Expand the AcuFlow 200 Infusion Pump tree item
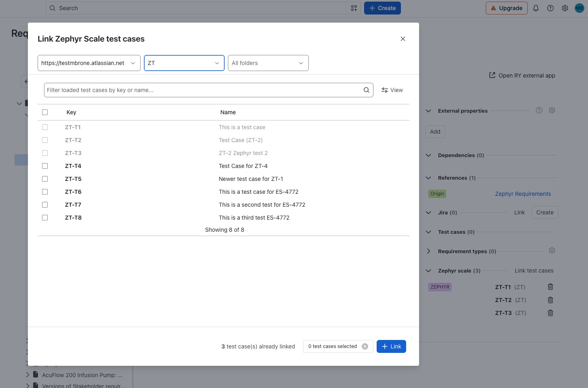Screen dimensions: 588x388 tap(27, 375)
